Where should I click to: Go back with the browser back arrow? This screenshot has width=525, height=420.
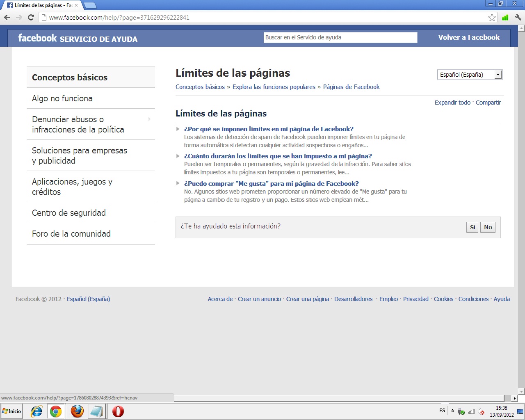tap(7, 17)
